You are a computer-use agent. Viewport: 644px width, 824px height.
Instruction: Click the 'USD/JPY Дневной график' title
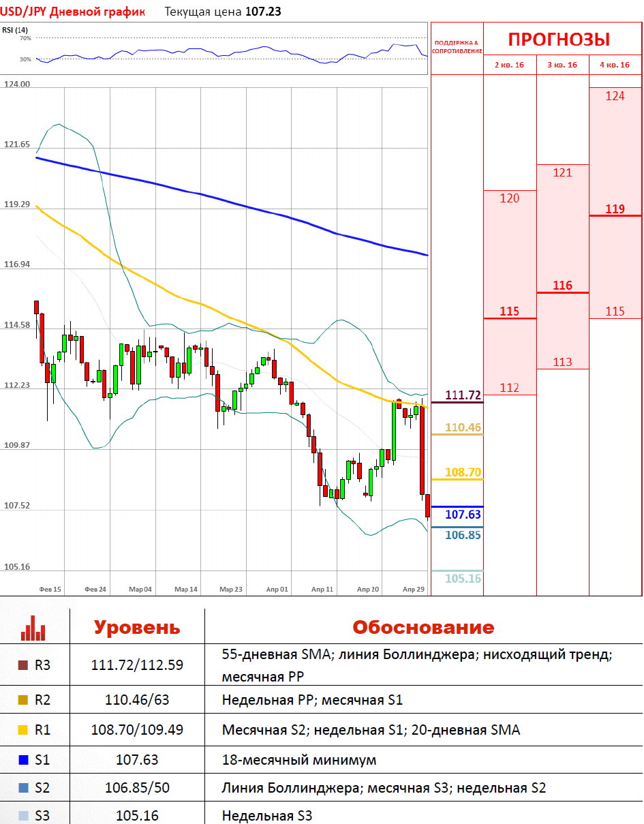pyautogui.click(x=73, y=12)
